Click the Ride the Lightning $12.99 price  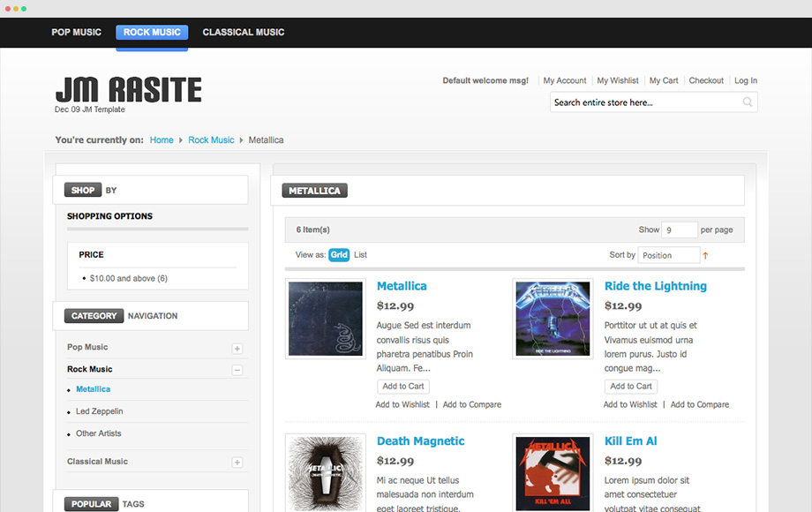pos(623,305)
